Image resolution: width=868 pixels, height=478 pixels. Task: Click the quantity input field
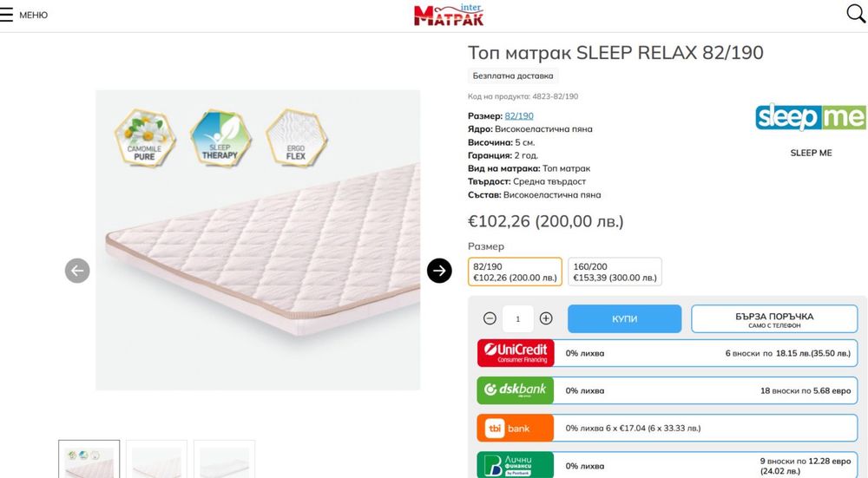click(x=518, y=318)
